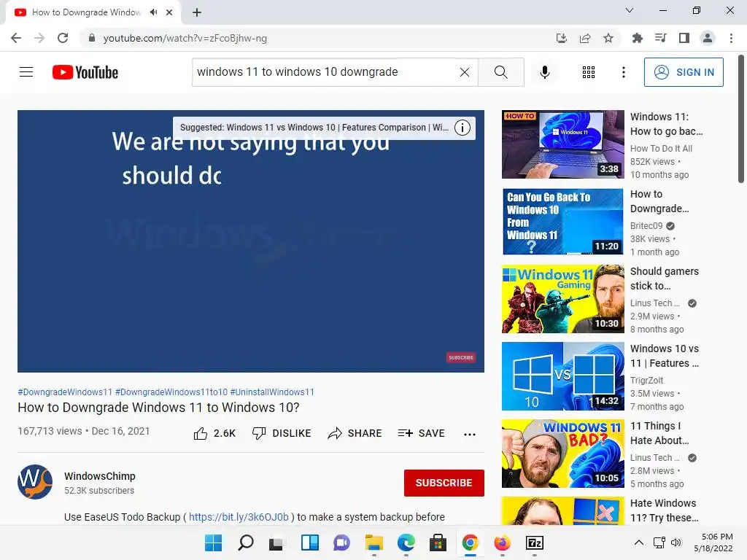747x560 pixels.
Task: Open tab search chevron
Action: coord(630,10)
